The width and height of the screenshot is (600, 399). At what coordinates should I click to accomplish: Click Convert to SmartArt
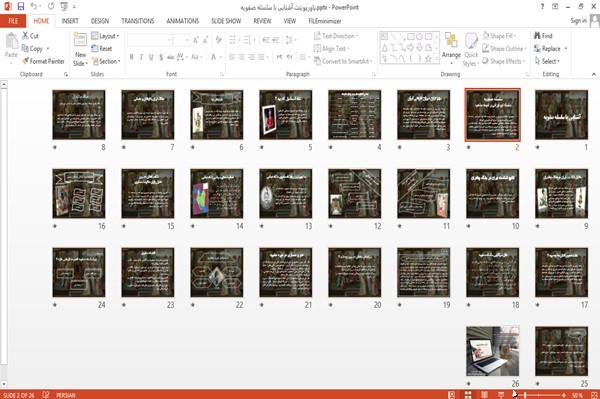click(343, 61)
